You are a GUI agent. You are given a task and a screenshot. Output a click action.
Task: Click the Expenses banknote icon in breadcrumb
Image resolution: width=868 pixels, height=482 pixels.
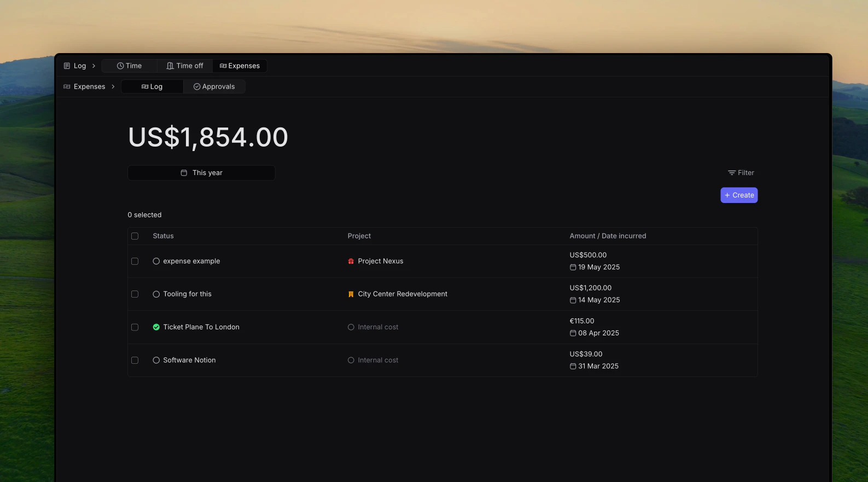67,86
